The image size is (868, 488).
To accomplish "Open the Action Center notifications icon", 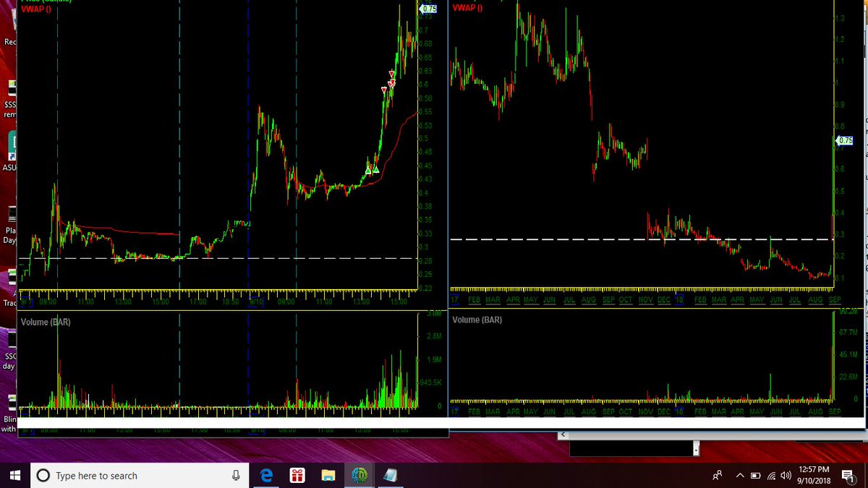I will (849, 475).
